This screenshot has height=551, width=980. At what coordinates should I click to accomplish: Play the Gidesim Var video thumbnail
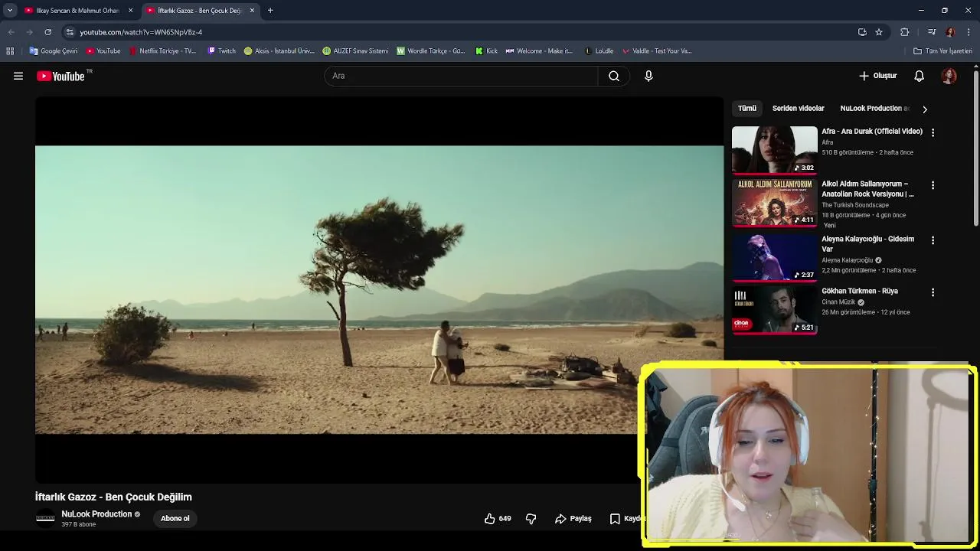click(775, 258)
